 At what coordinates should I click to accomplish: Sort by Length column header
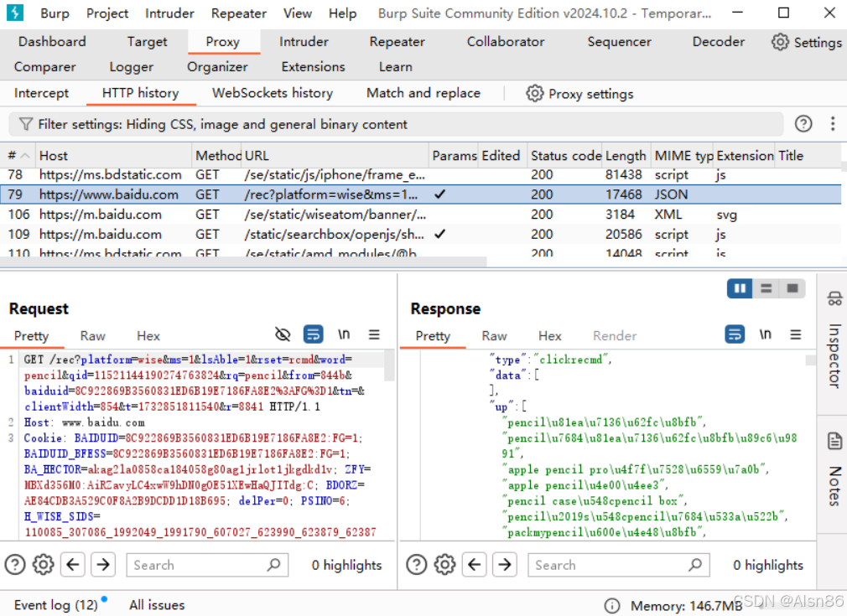626,156
